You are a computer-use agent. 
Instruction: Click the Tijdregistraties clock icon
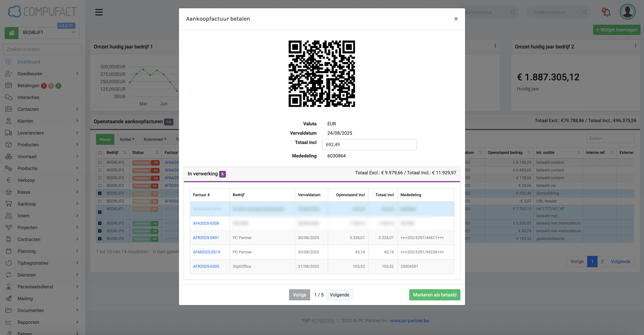point(8,263)
